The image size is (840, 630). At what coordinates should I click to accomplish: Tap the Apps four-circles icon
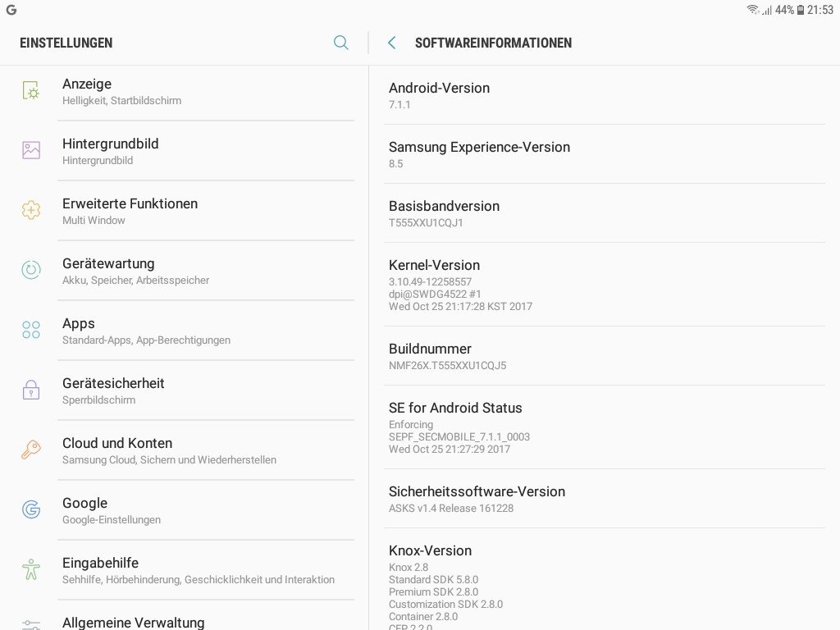tap(31, 330)
